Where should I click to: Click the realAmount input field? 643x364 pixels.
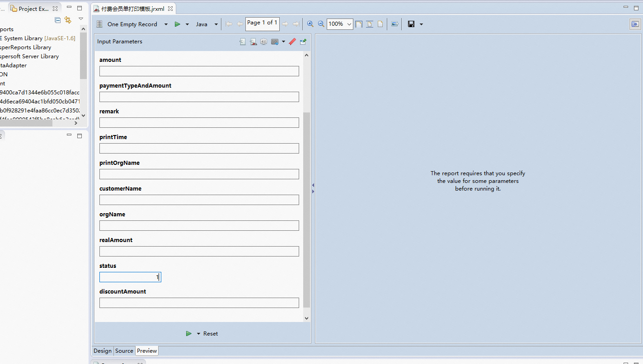[x=199, y=251]
